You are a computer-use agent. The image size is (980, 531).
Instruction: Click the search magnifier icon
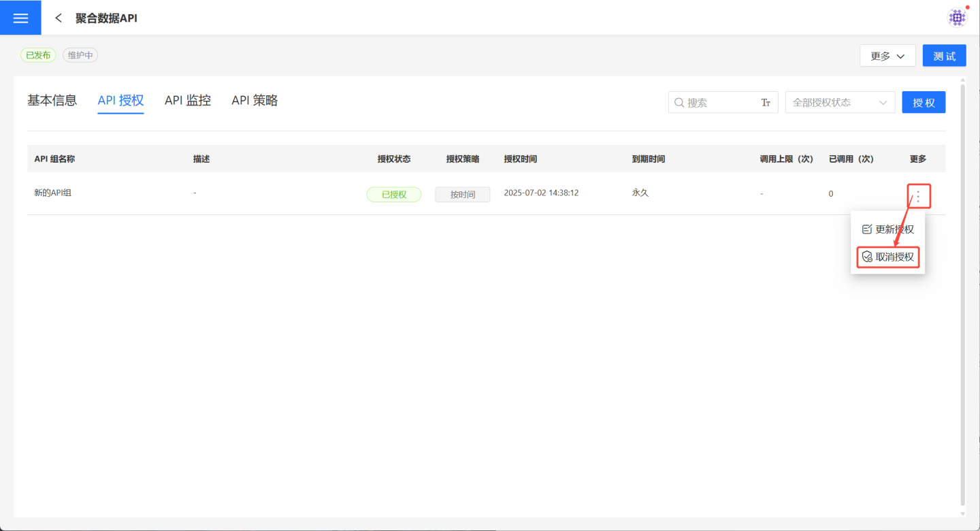click(679, 103)
